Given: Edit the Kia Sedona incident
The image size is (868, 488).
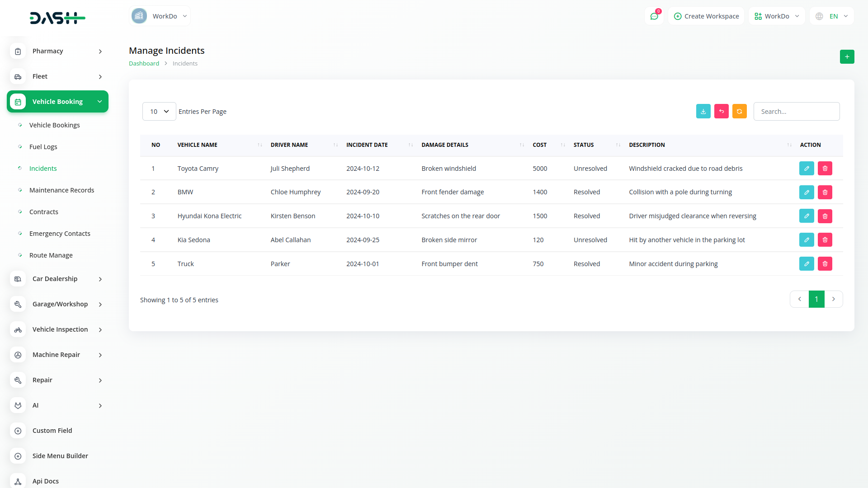Looking at the screenshot, I should point(806,239).
